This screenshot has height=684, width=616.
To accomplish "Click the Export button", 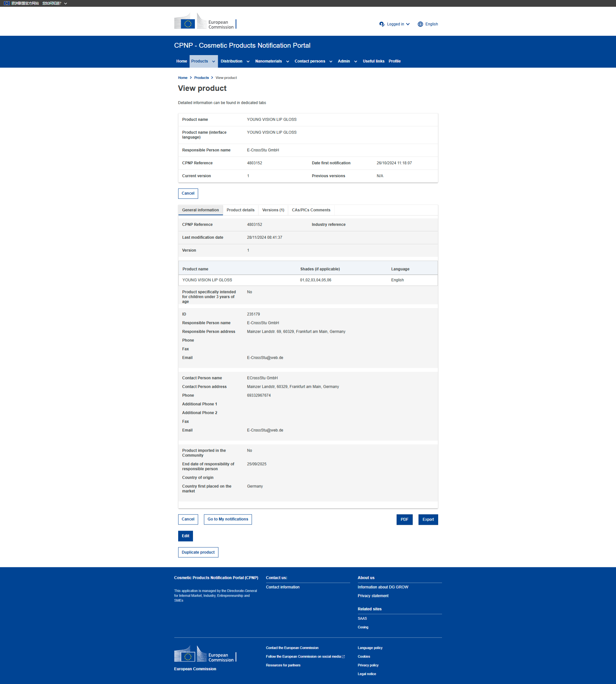I will pyautogui.click(x=428, y=519).
